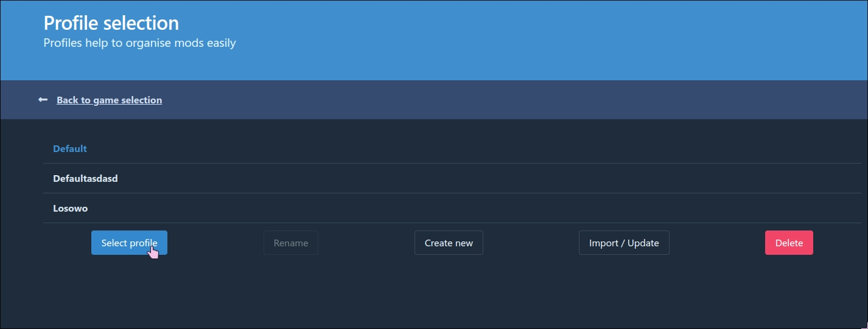Image resolution: width=868 pixels, height=329 pixels.
Task: Select the Defaultasdasd profile entry
Action: coord(85,179)
